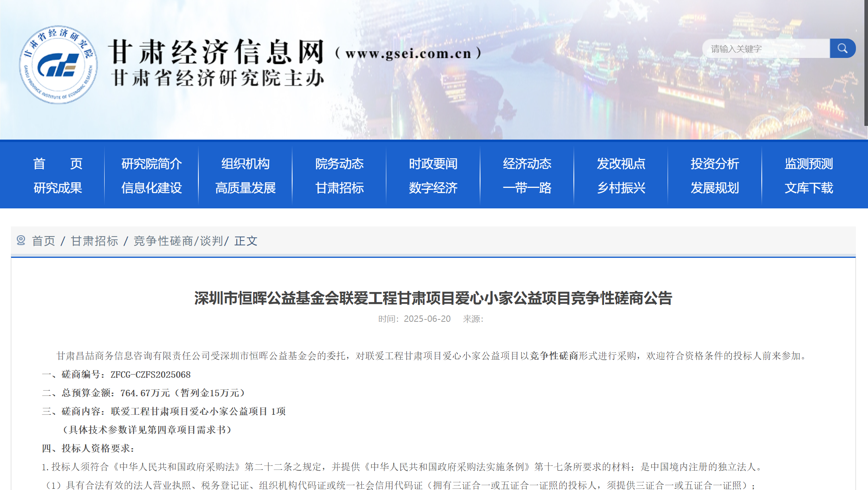Click the bold 竞争性磋商 text in paragraph

554,356
